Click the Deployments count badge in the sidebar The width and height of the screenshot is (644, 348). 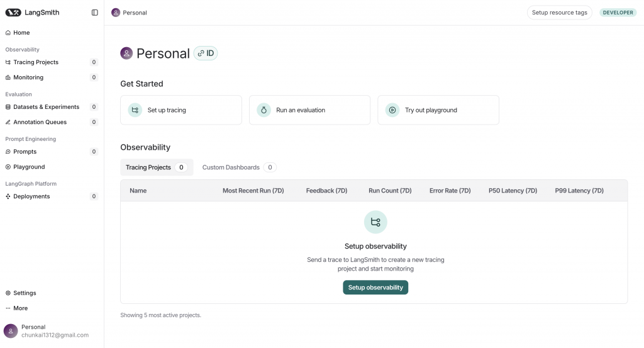(x=94, y=196)
